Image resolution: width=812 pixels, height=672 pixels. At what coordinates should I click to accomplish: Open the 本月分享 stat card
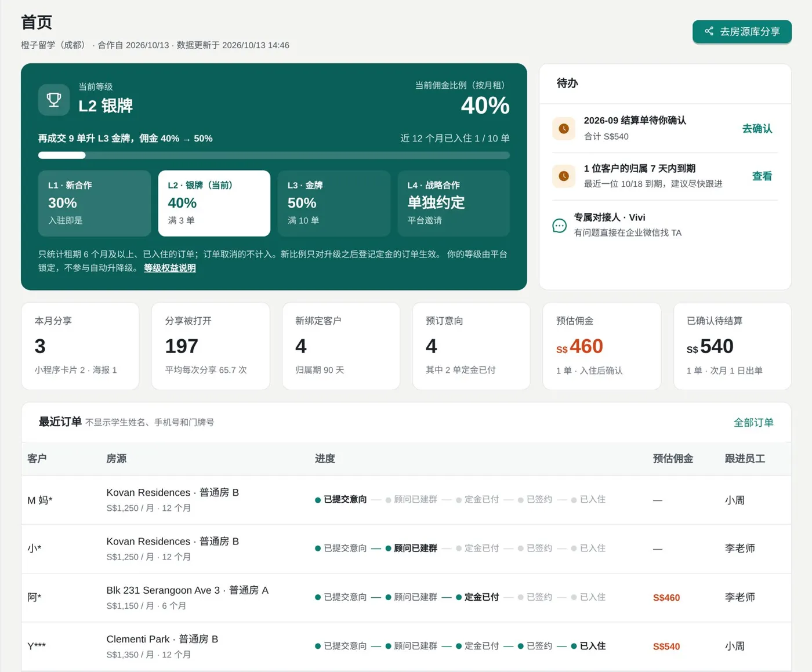80,346
